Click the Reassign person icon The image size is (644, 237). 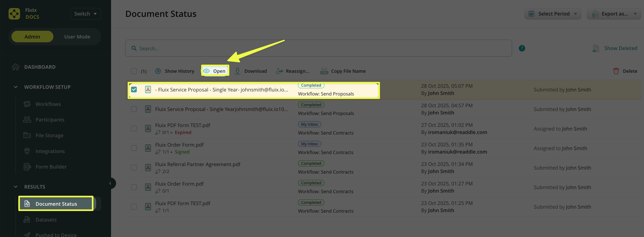click(x=279, y=71)
